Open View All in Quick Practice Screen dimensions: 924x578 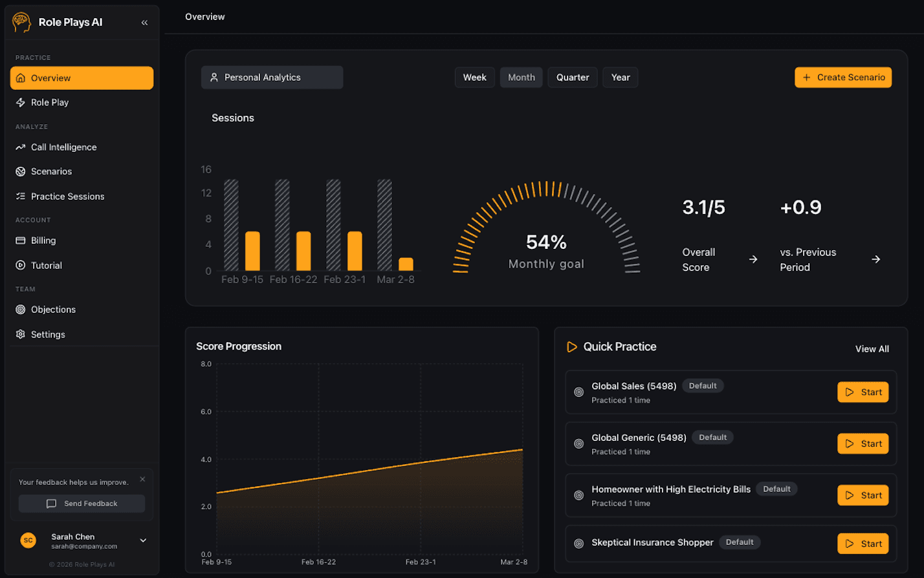point(872,348)
